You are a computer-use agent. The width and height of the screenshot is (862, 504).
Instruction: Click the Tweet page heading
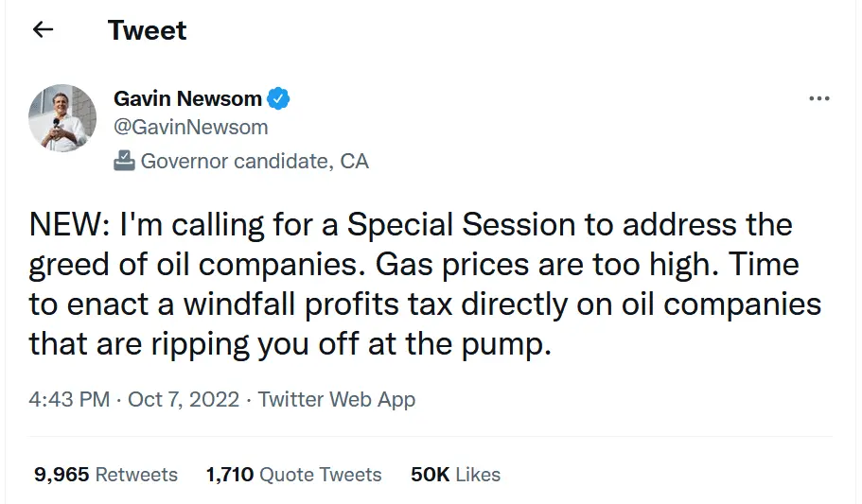147,30
